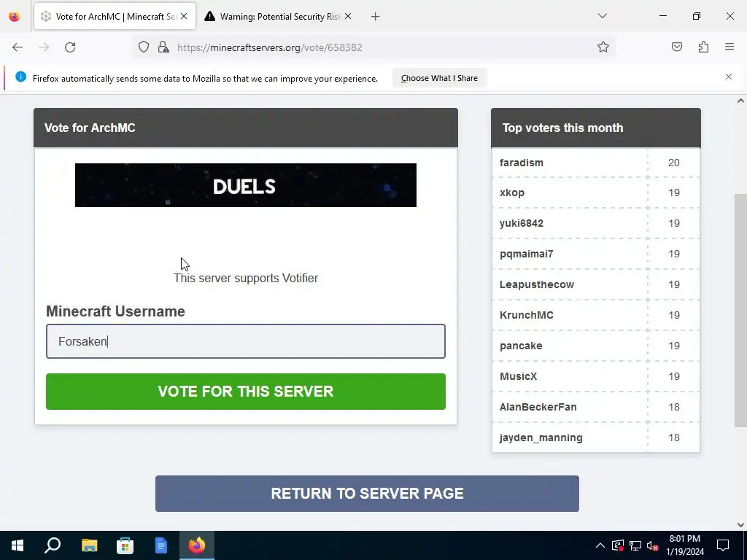Select top voter xkop
The height and width of the screenshot is (560, 747).
pos(511,192)
